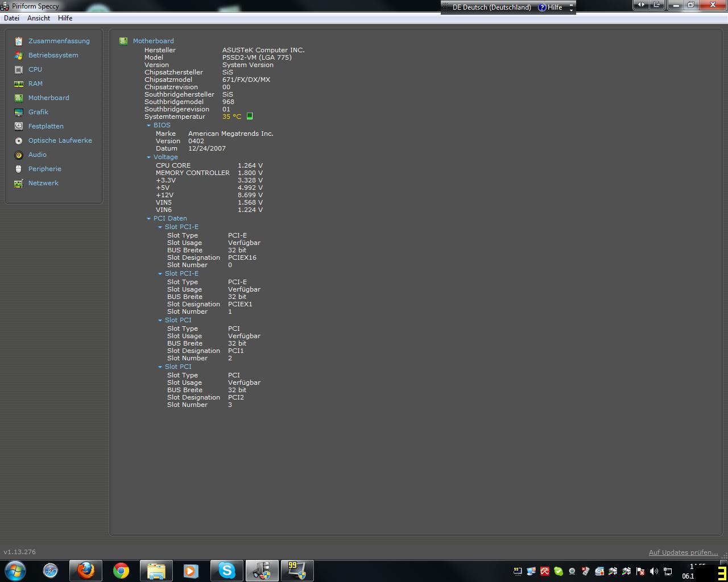
Task: Collapse the Voltage section
Action: tap(149, 157)
